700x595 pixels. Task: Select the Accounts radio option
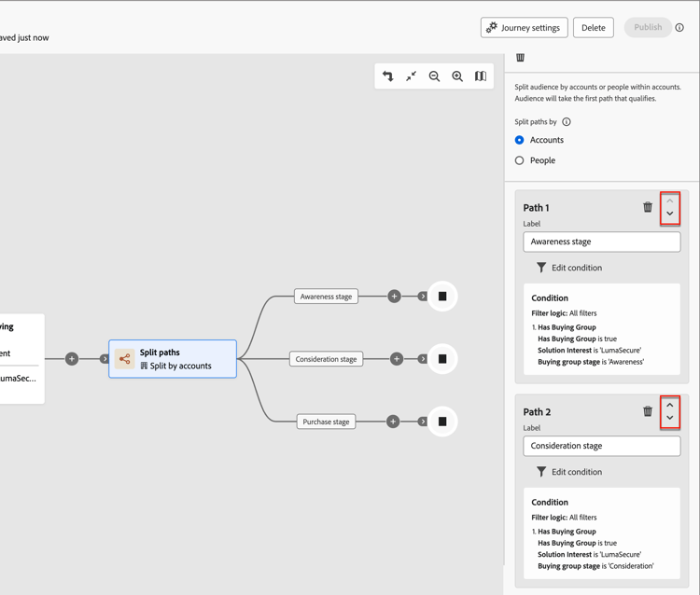coord(520,140)
